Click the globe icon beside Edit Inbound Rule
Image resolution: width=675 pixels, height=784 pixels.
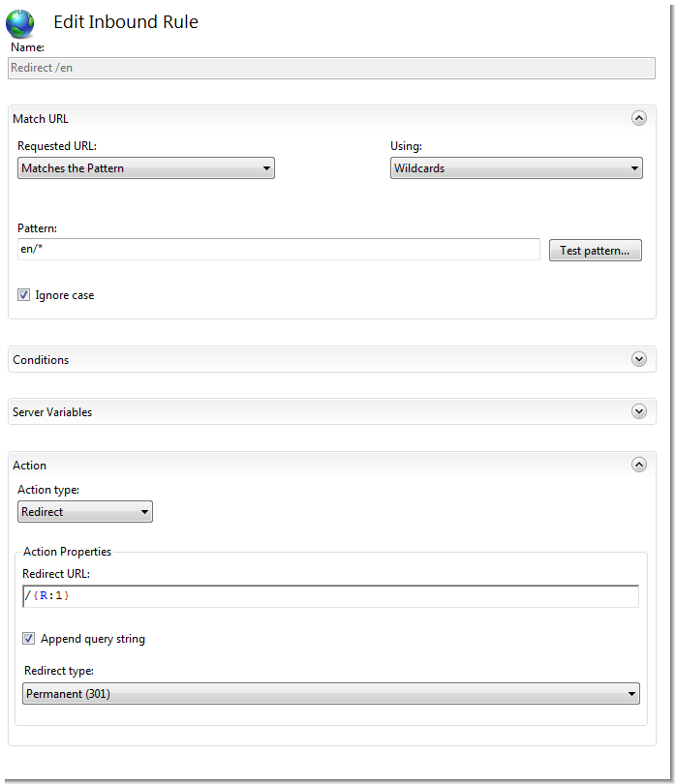tap(20, 23)
